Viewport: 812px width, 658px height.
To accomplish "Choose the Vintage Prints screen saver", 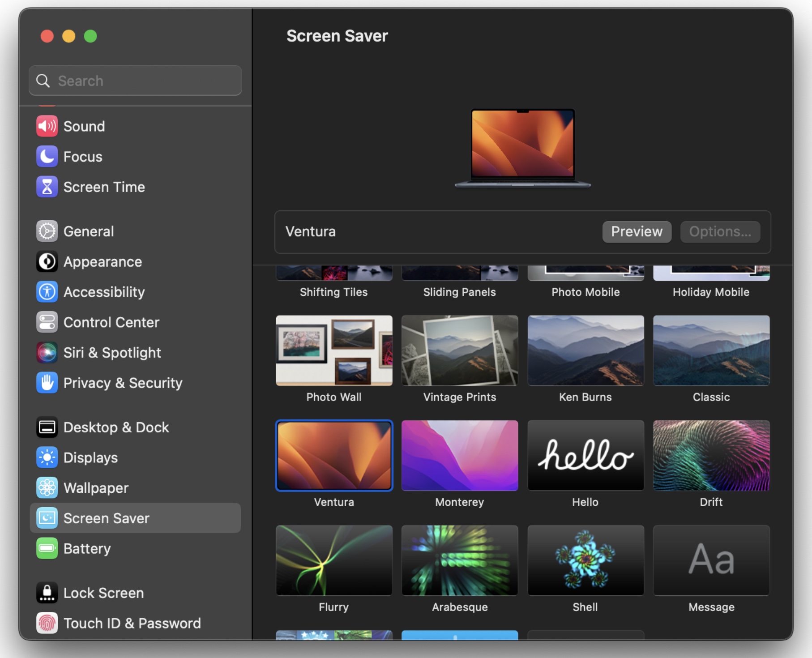I will click(460, 350).
